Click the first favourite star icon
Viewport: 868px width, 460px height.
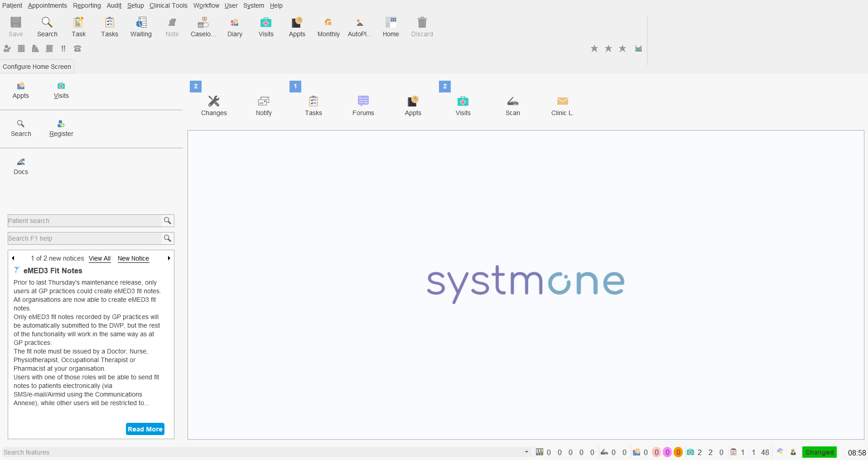[594, 48]
